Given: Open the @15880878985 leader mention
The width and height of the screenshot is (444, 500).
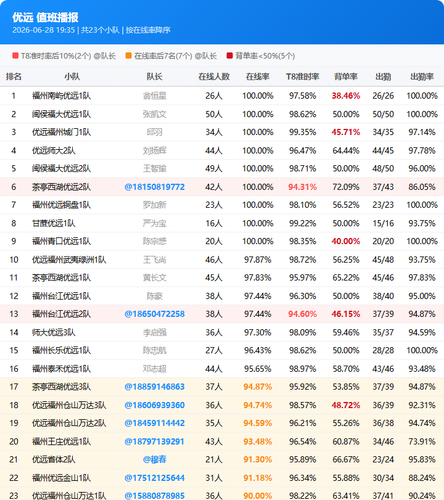Looking at the screenshot, I should click(154, 495).
